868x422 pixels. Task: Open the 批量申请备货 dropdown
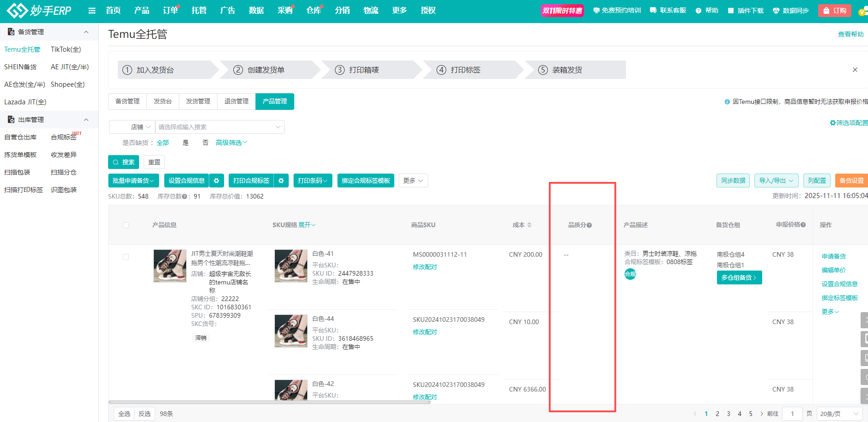tap(134, 181)
